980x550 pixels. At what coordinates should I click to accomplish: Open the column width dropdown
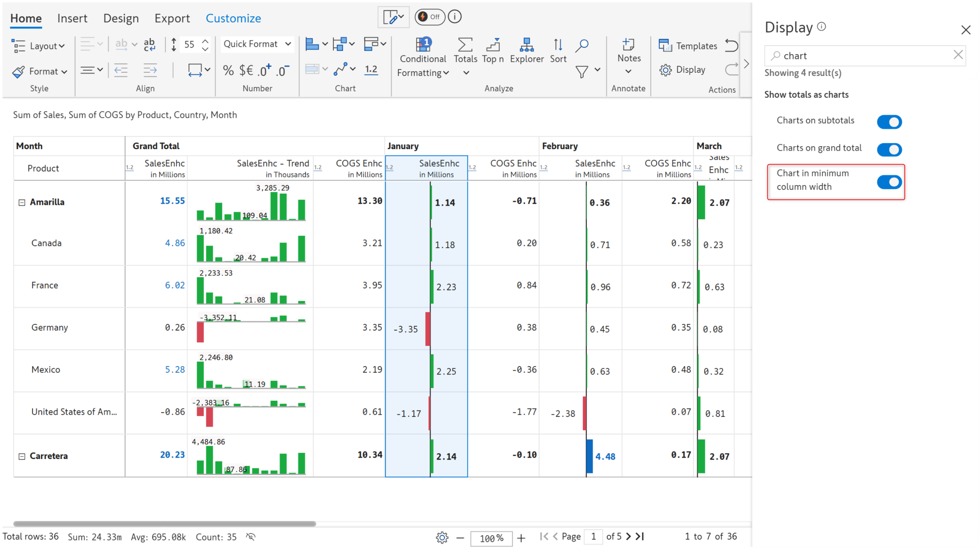[x=199, y=70]
